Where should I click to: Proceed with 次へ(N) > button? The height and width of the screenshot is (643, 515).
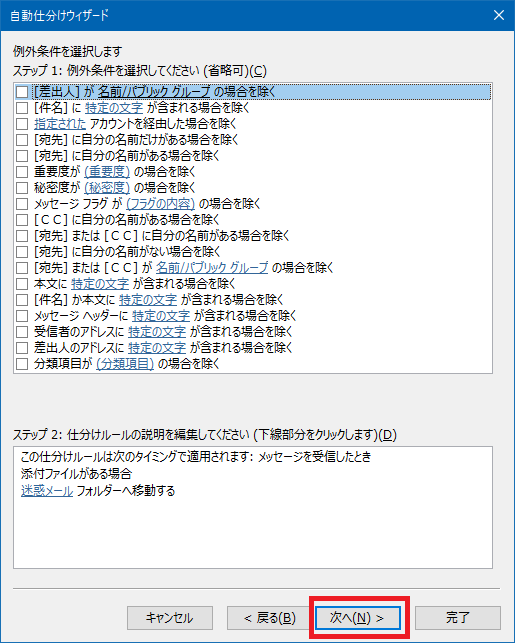point(358,618)
